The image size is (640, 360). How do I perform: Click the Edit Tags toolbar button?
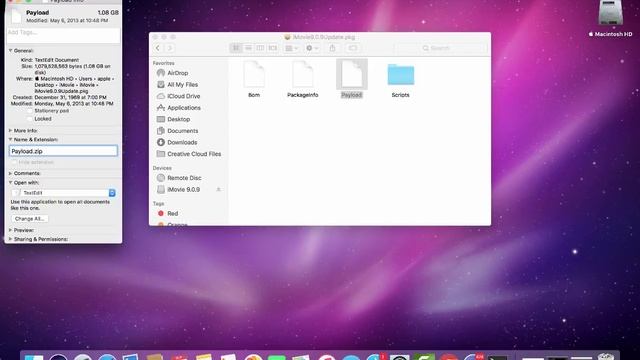[x=353, y=48]
